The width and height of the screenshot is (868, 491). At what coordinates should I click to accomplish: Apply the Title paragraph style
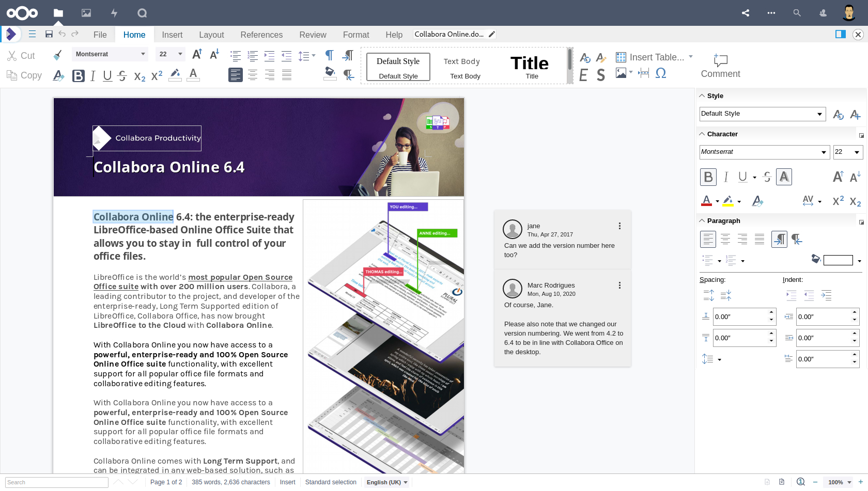tap(531, 66)
